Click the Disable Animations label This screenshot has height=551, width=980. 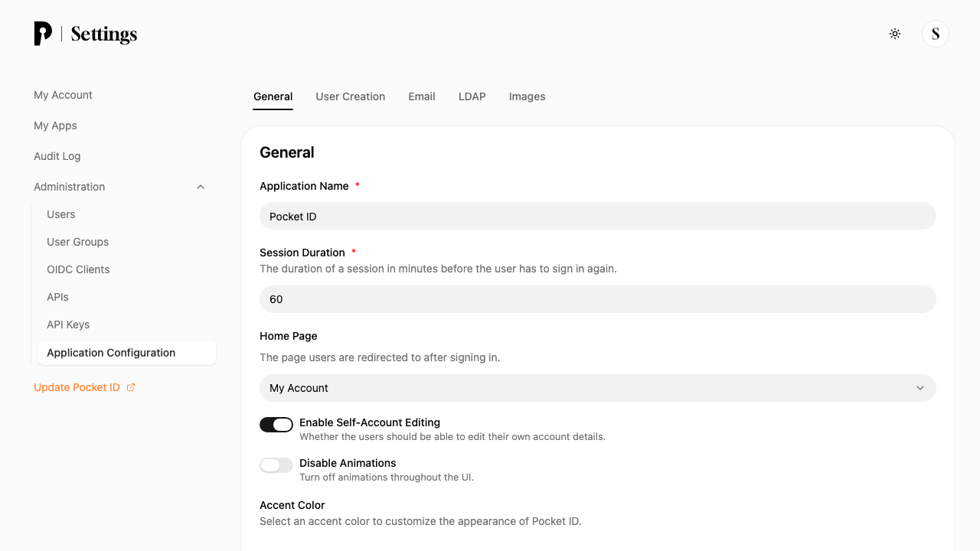click(348, 463)
